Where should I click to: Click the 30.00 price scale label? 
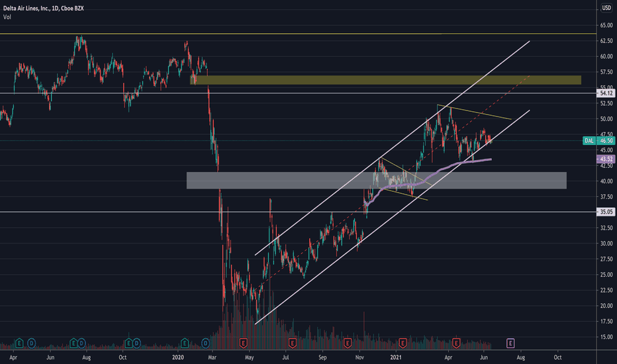606,244
